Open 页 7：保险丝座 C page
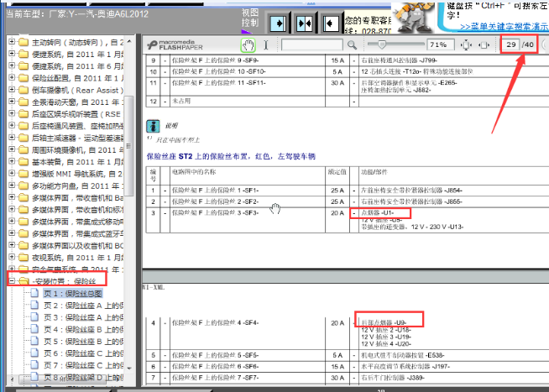 point(83,365)
